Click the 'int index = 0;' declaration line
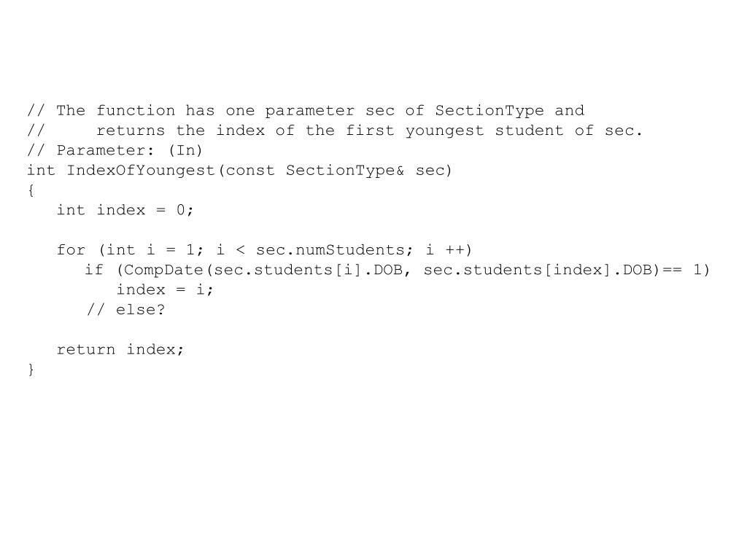The image size is (747, 560). [125, 210]
